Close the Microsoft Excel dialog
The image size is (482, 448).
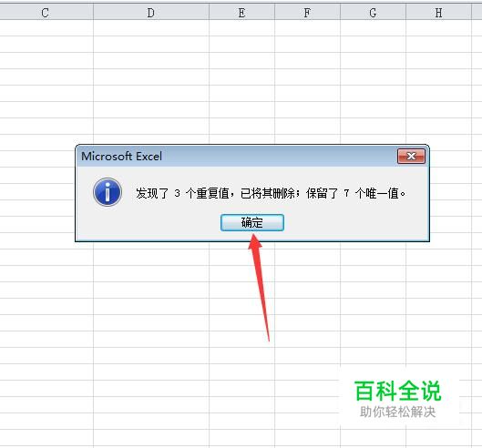pyautogui.click(x=411, y=157)
